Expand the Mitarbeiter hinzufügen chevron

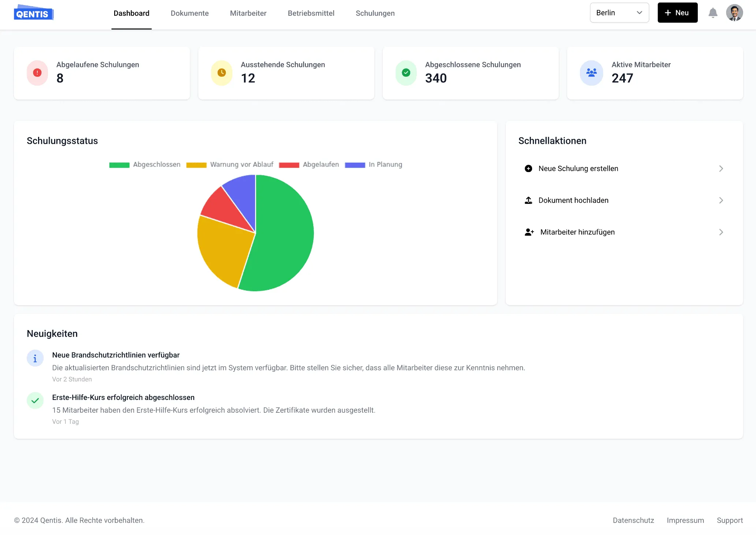721,232
